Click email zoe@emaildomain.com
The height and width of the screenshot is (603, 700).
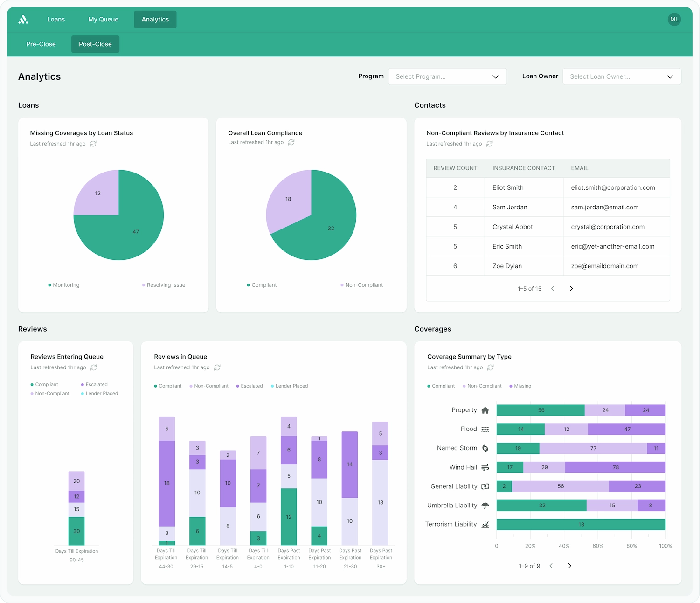pyautogui.click(x=605, y=266)
